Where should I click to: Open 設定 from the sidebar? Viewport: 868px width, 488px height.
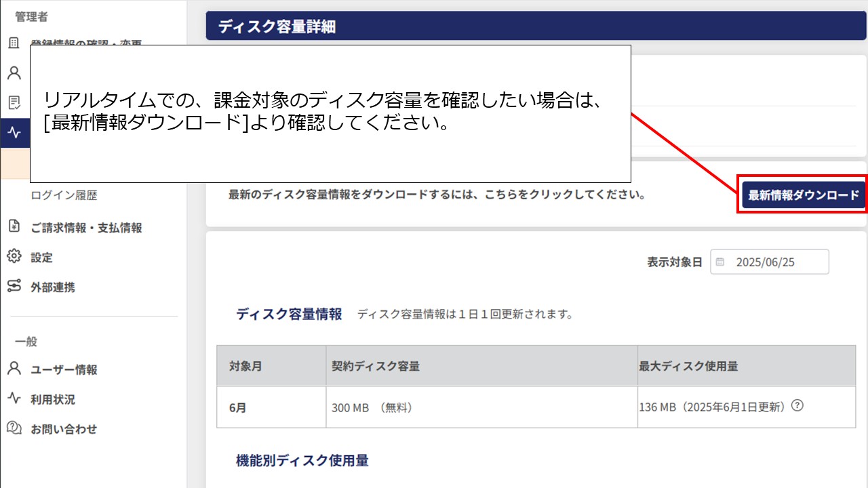42,258
